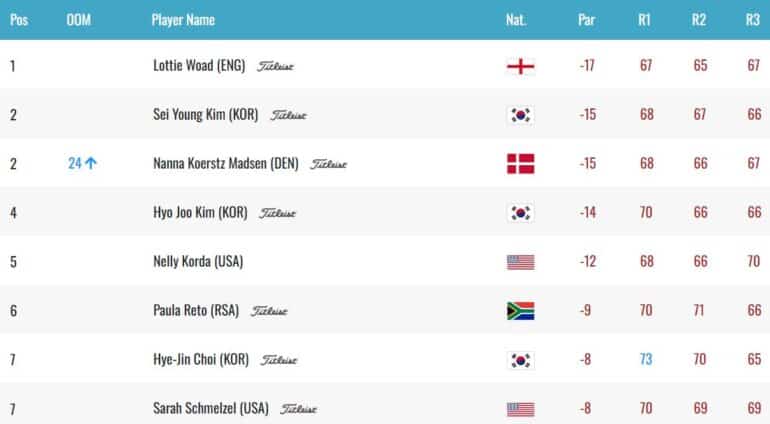Sort by the R1 column header
The height and width of the screenshot is (424, 770).
coord(644,20)
